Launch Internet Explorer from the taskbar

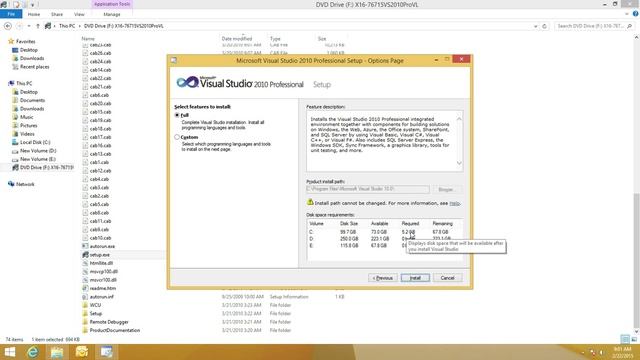[x=33, y=352]
